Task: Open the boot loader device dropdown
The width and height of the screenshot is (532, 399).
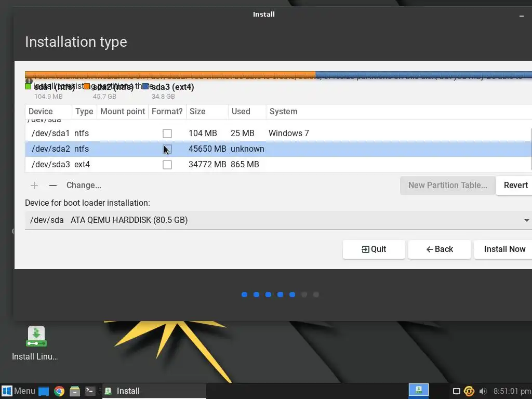Action: coord(278,220)
